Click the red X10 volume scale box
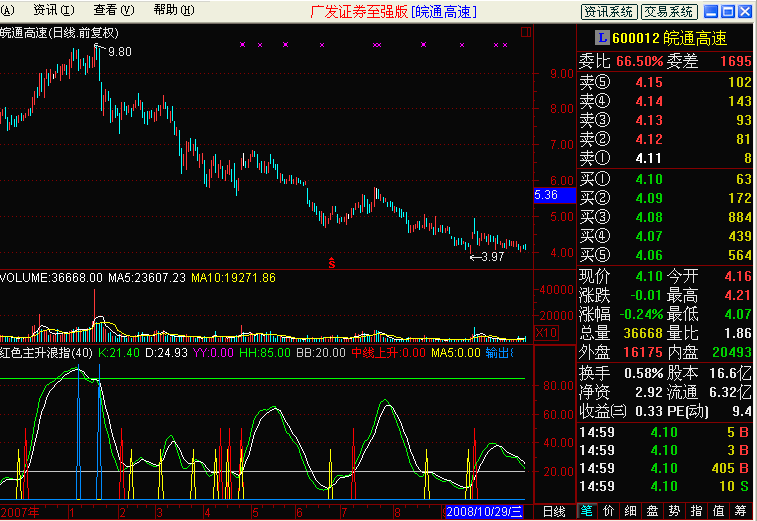This screenshot has width=757, height=521. 546,333
